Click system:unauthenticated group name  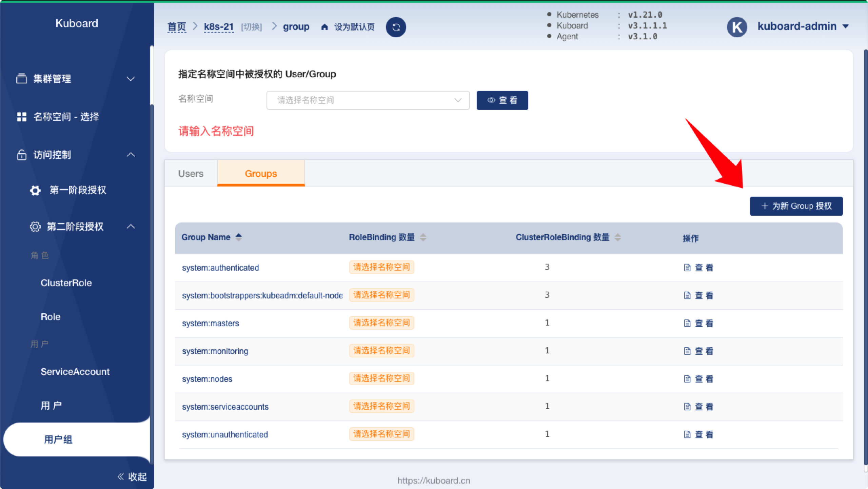[x=225, y=434]
